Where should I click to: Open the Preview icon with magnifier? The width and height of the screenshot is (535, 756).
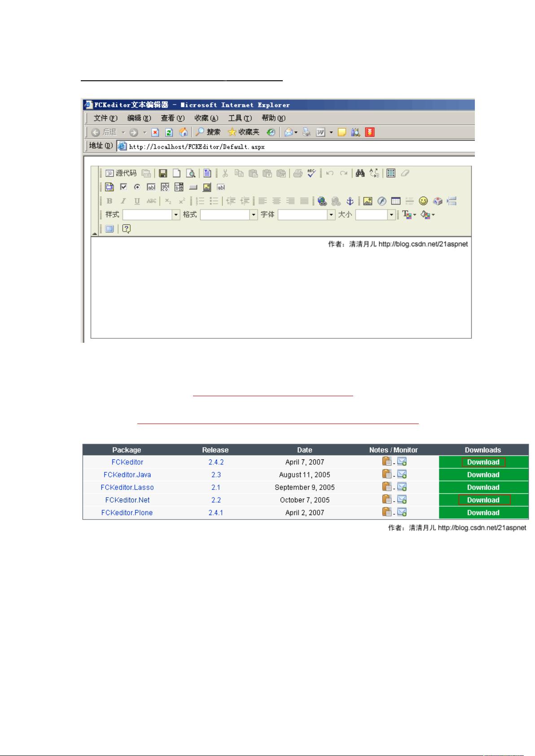tap(191, 173)
